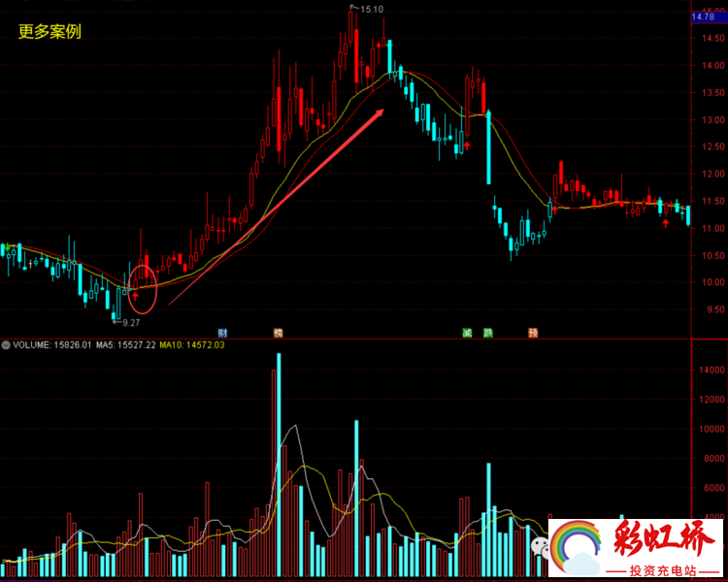Click the rainbow cloud logo icon

[x=580, y=549]
